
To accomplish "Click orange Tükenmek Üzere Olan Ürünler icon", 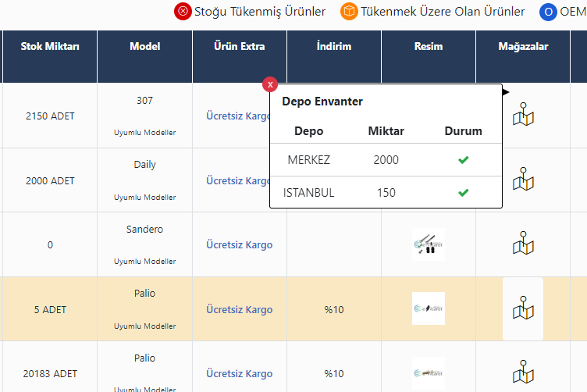I will [x=349, y=12].
